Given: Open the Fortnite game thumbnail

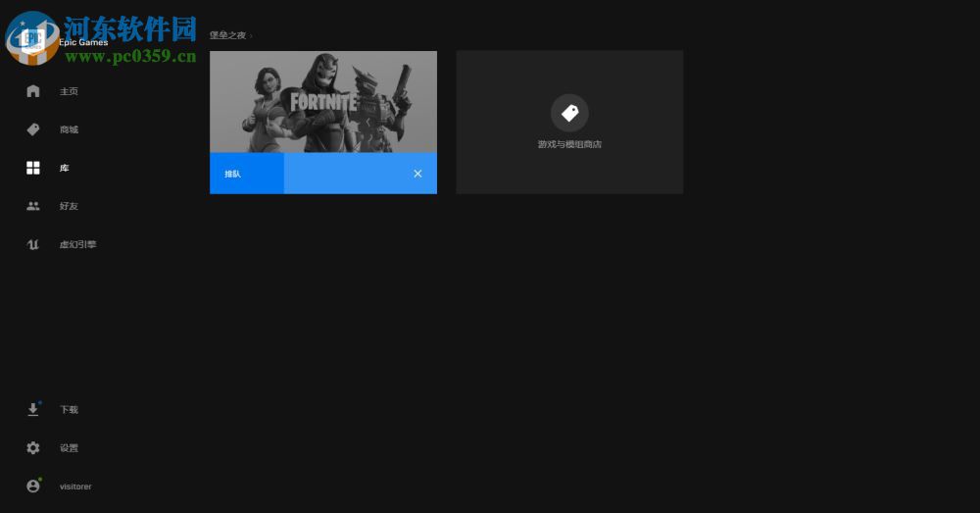Looking at the screenshot, I should point(323,102).
